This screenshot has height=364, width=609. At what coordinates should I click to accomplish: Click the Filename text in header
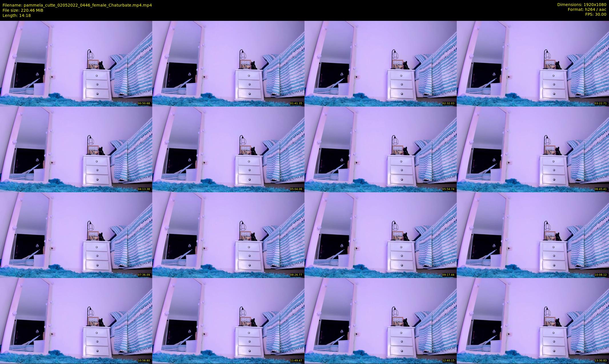[x=77, y=5]
